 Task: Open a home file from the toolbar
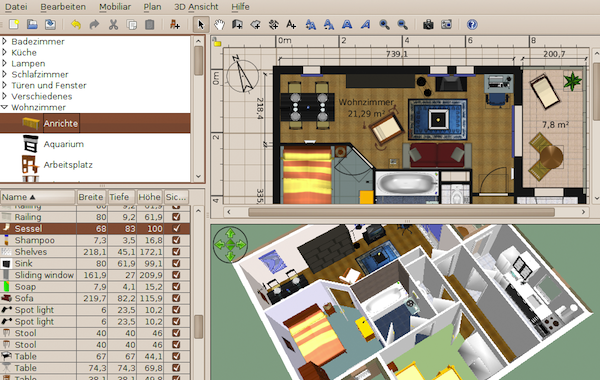32,24
